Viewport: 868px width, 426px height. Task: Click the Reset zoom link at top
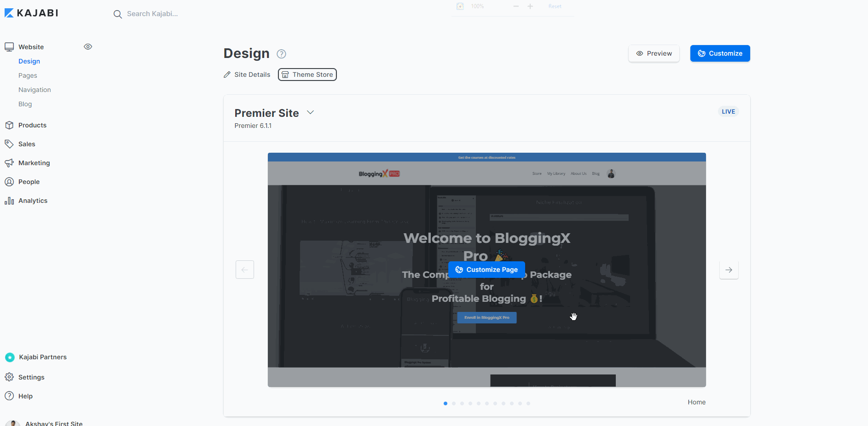(x=555, y=6)
